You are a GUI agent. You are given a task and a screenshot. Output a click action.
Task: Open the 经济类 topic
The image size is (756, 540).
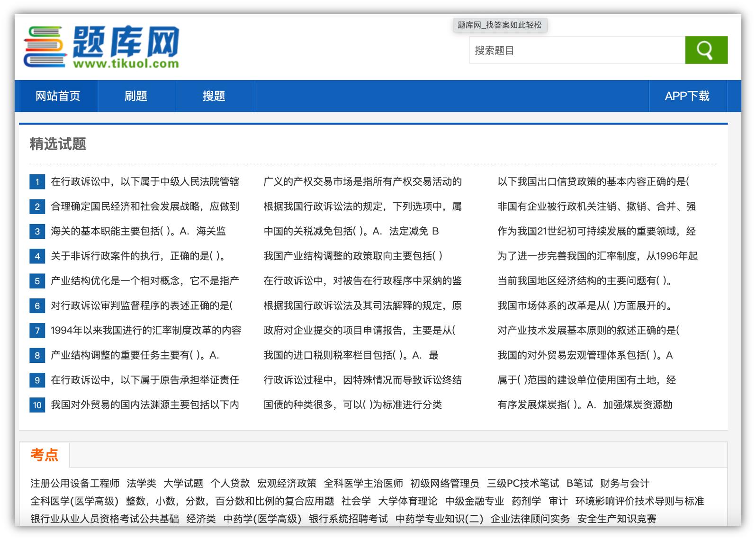pyautogui.click(x=201, y=519)
